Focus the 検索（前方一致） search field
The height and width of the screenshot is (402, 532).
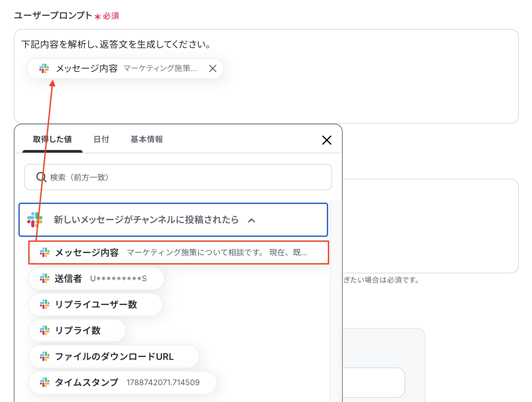click(178, 177)
